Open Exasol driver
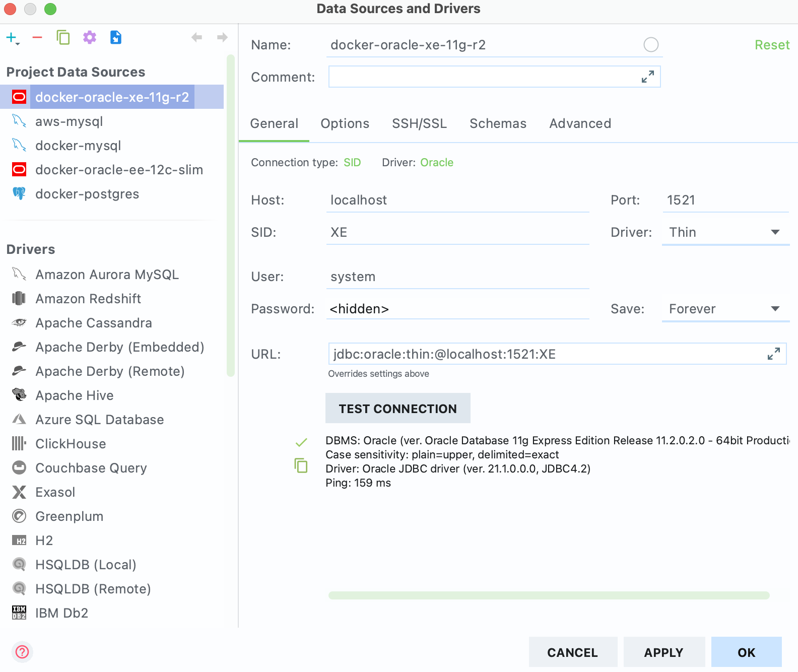 tap(112, 492)
